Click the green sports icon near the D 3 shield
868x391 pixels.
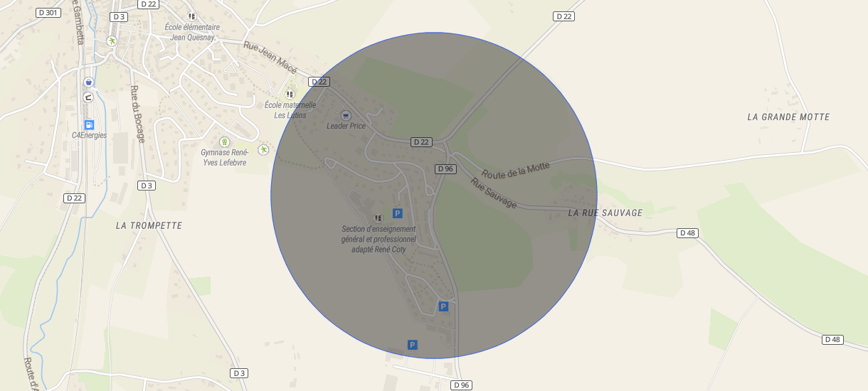(x=112, y=41)
